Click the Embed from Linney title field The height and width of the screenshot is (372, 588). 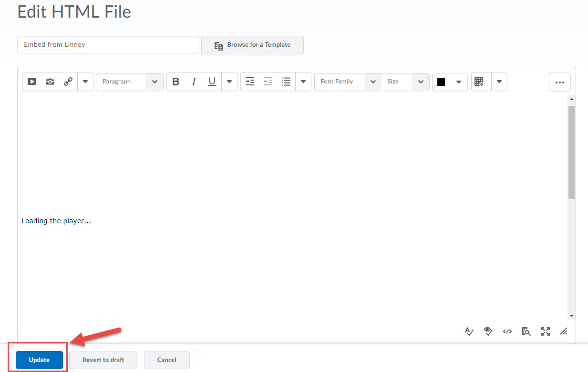click(107, 45)
